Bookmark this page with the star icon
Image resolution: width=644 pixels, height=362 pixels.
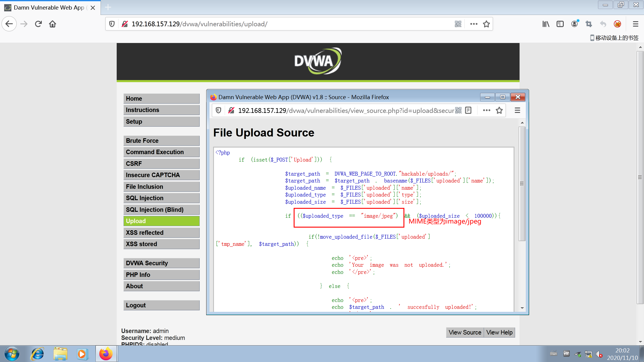(486, 24)
